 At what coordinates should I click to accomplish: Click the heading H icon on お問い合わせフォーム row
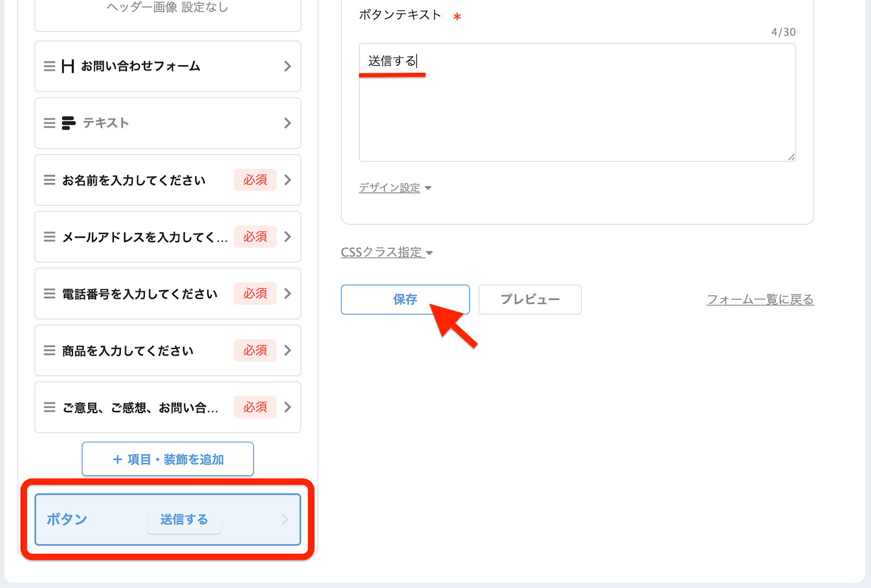(68, 66)
